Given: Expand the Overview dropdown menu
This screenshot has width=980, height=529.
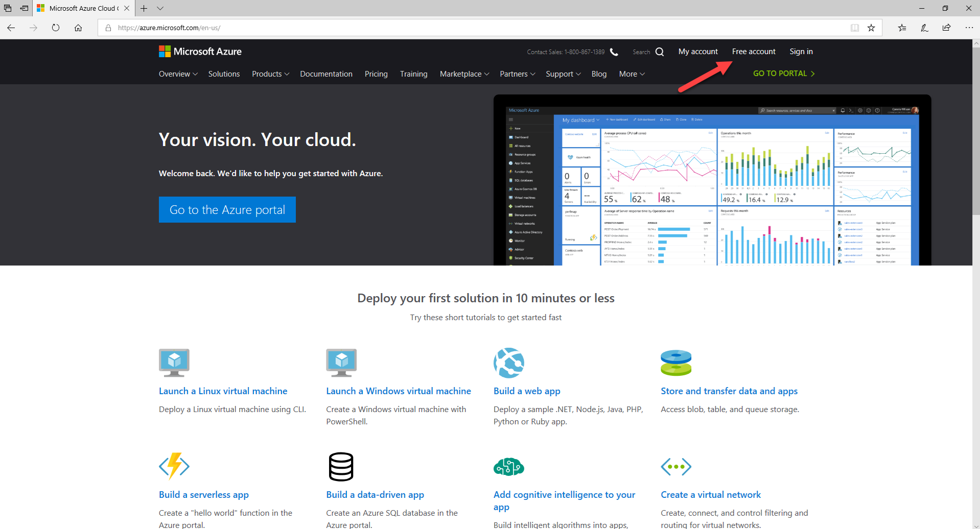Looking at the screenshot, I should [178, 74].
